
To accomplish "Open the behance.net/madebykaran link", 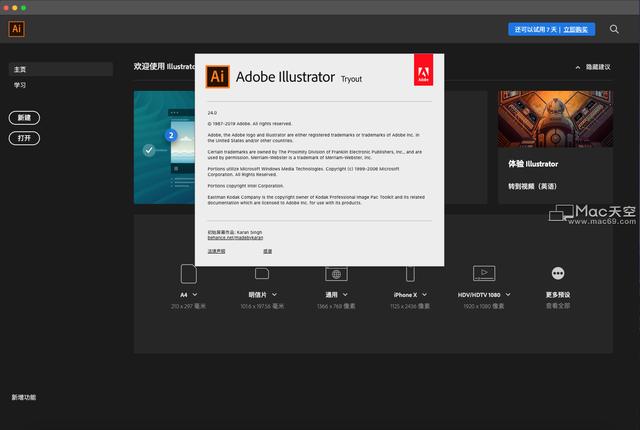I will coord(235,237).
